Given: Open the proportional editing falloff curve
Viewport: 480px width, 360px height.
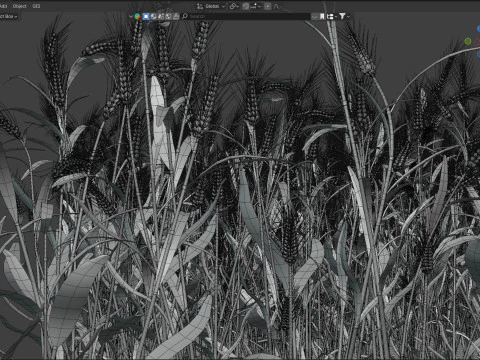Looking at the screenshot, I should [x=276, y=6].
